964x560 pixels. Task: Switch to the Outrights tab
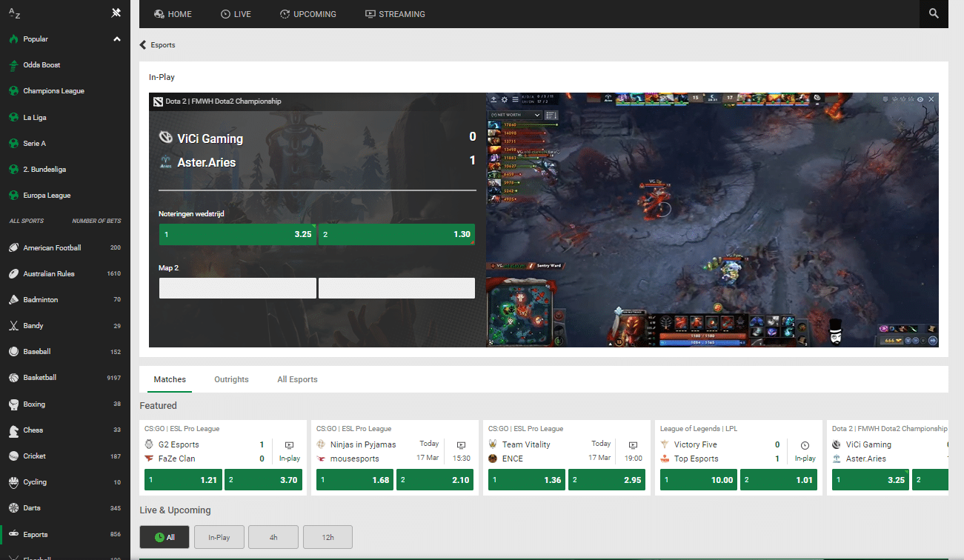point(231,379)
